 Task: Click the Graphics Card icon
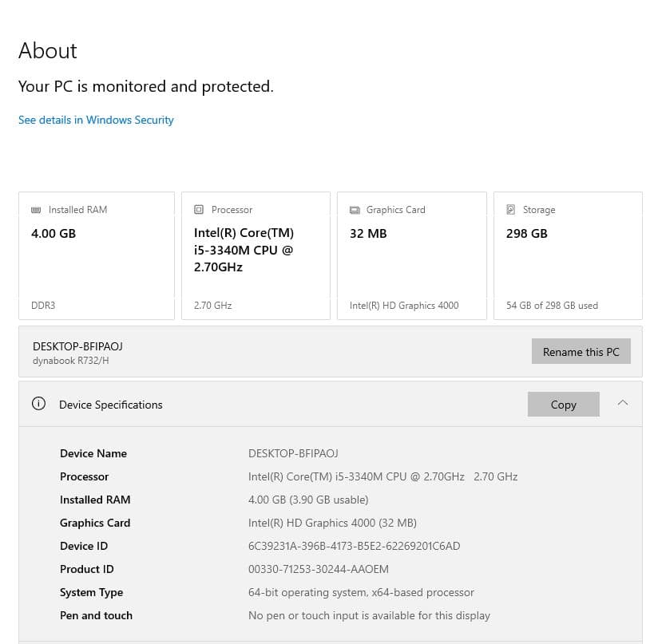pos(355,210)
